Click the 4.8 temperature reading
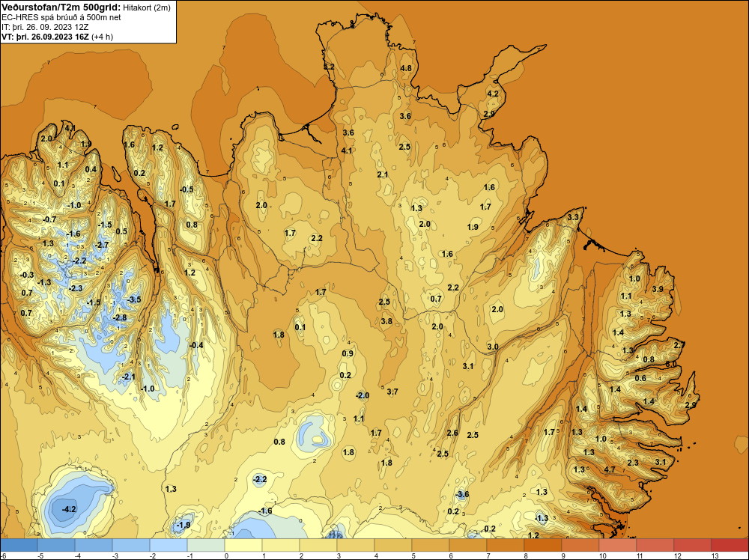Screen dimensions: 749x560 (x=406, y=68)
